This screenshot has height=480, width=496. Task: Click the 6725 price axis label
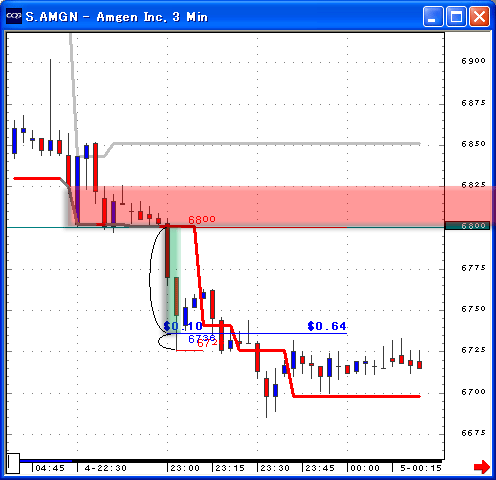473,350
